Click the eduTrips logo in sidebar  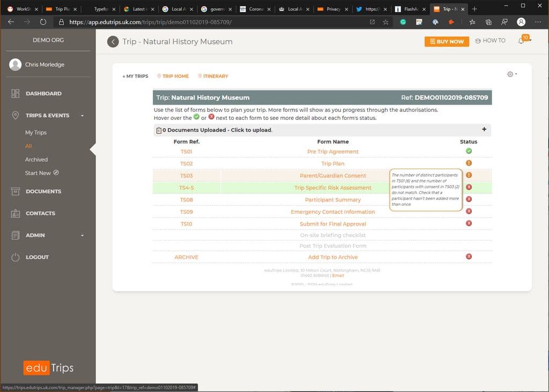tap(48, 367)
